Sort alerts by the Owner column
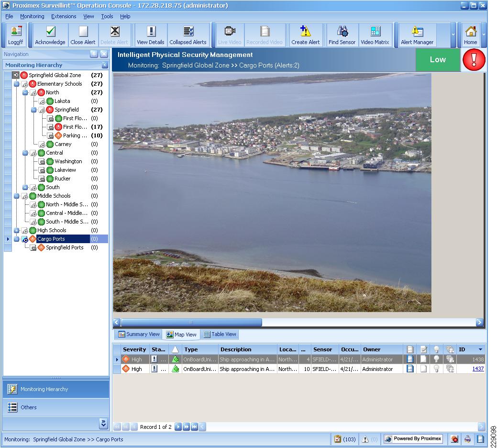The width and height of the screenshot is (497, 448). pos(382,349)
